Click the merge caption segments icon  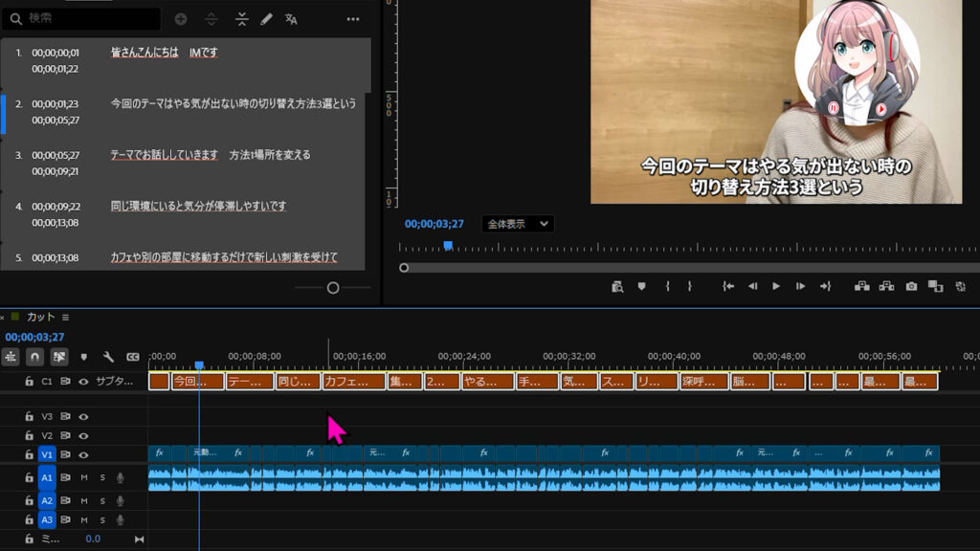[x=241, y=19]
